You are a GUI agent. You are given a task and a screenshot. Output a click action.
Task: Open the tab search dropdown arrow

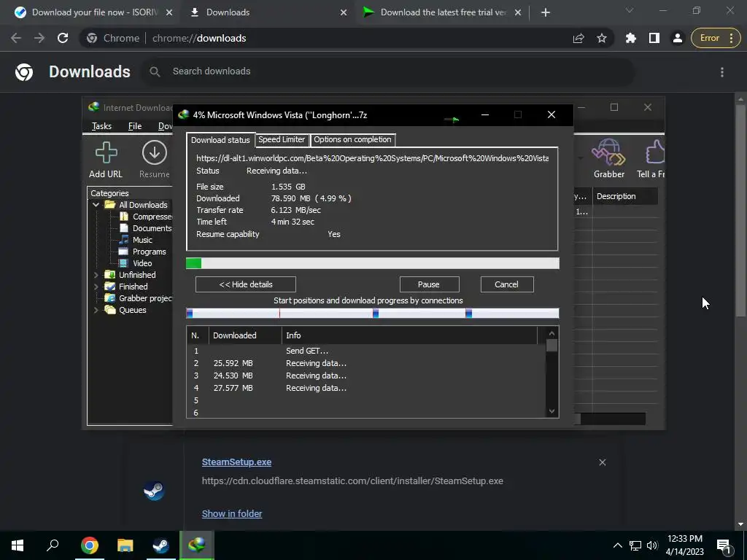630,10
